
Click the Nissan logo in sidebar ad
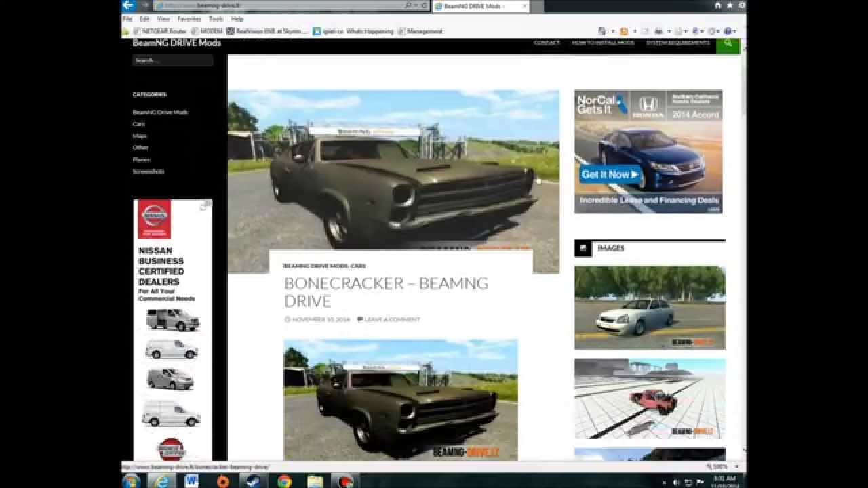pyautogui.click(x=155, y=219)
